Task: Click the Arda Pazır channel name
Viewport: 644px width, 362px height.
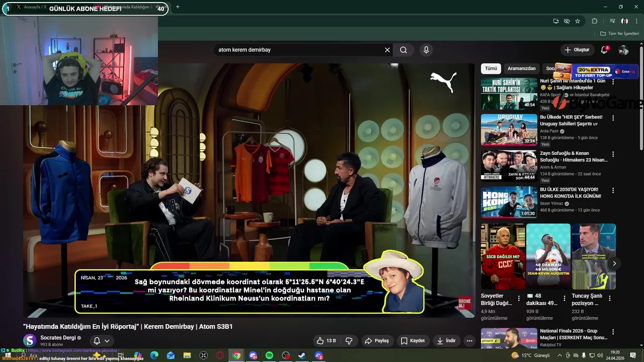Action: (549, 131)
